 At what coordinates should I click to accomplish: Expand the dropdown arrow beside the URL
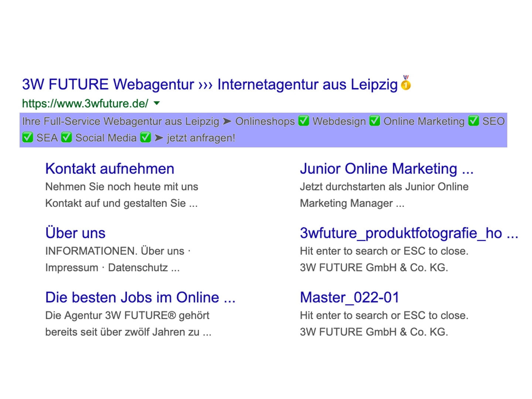tap(157, 103)
